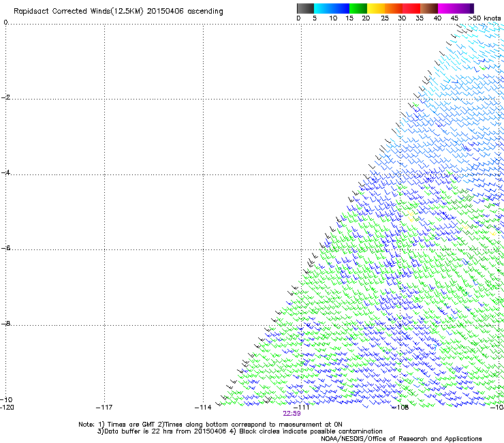Click the yellow 20-25 knots legend segment
504x443 pixels.
[376, 8]
